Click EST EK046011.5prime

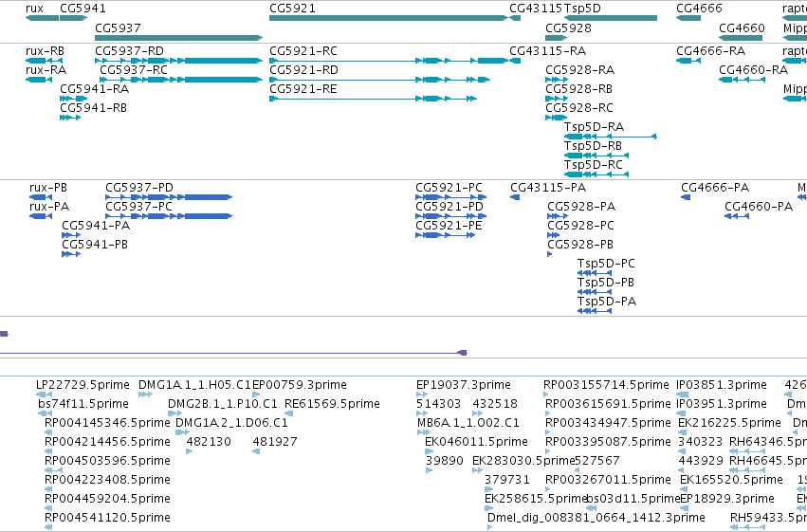coord(477,442)
